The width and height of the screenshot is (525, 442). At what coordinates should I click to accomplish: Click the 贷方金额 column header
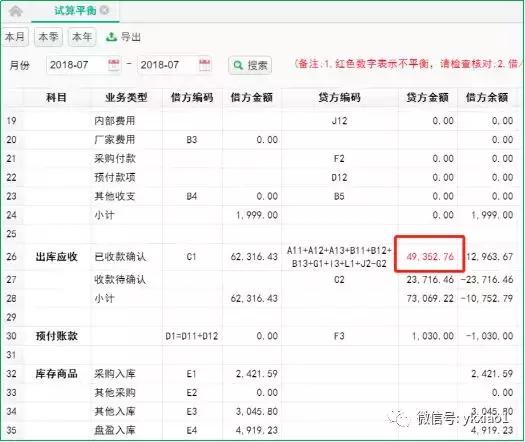pos(427,97)
